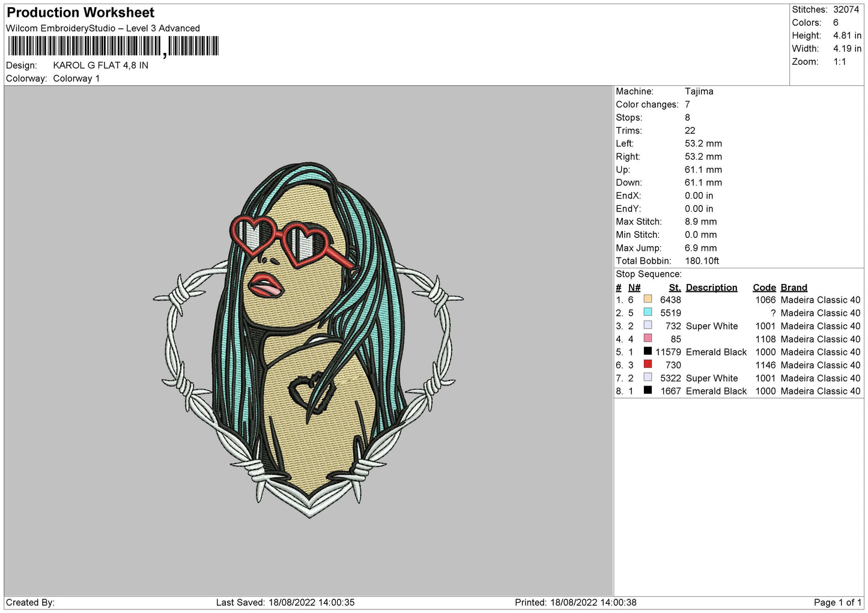Click the "Description" column header
The height and width of the screenshot is (613, 868).
712,288
